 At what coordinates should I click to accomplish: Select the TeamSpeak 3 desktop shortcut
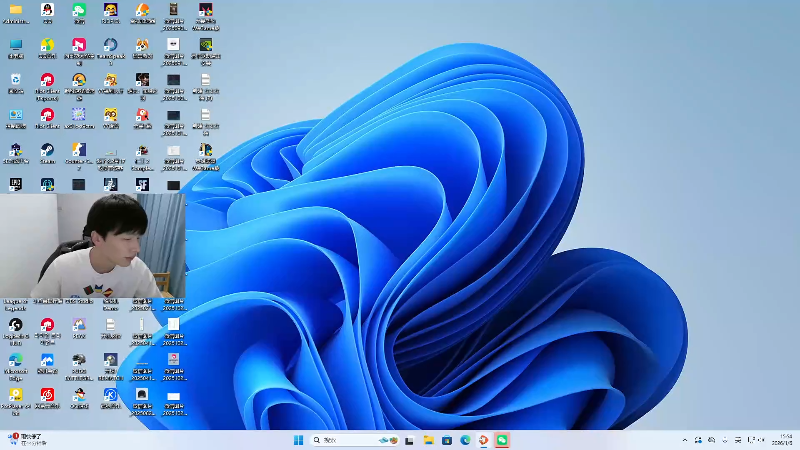(111, 45)
